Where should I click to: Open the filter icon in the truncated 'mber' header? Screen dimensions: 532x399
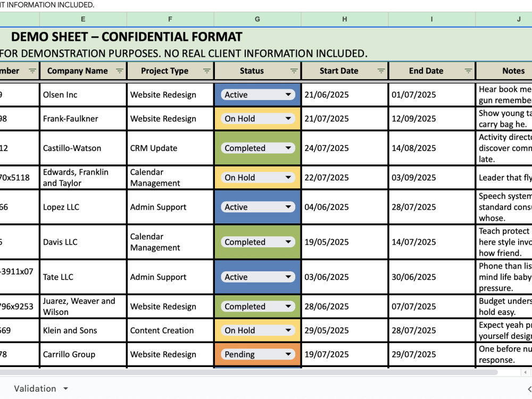pos(32,71)
